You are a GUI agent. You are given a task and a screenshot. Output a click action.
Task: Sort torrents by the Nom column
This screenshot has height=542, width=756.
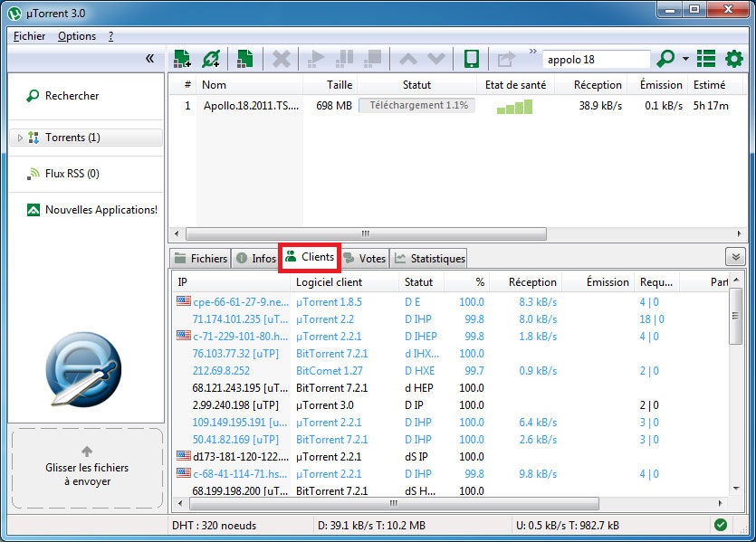click(x=250, y=85)
